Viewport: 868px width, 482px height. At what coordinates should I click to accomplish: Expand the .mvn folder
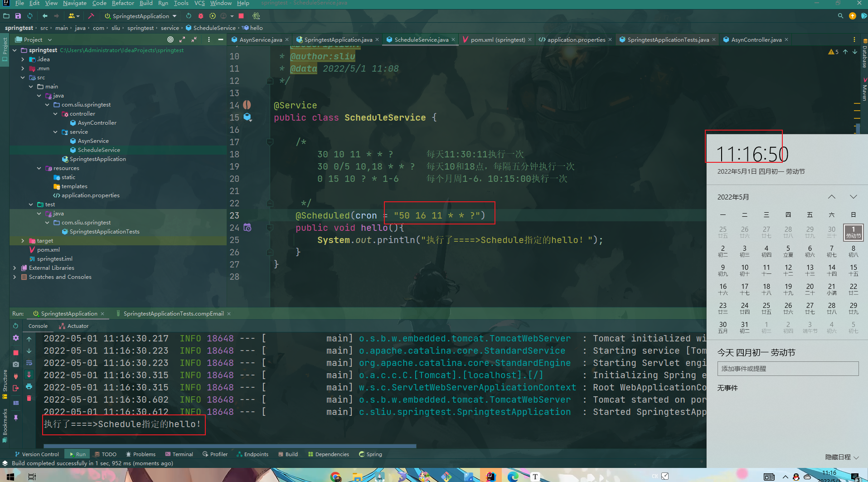coord(23,68)
